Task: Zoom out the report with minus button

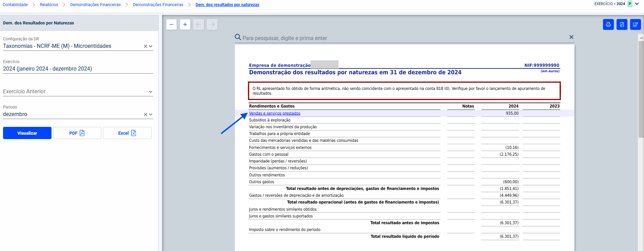Action: point(172,24)
